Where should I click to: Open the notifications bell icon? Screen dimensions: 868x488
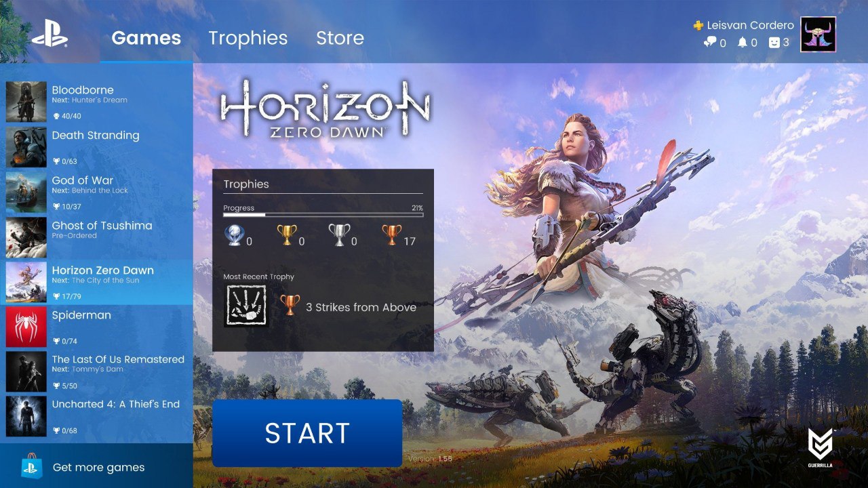(x=743, y=42)
